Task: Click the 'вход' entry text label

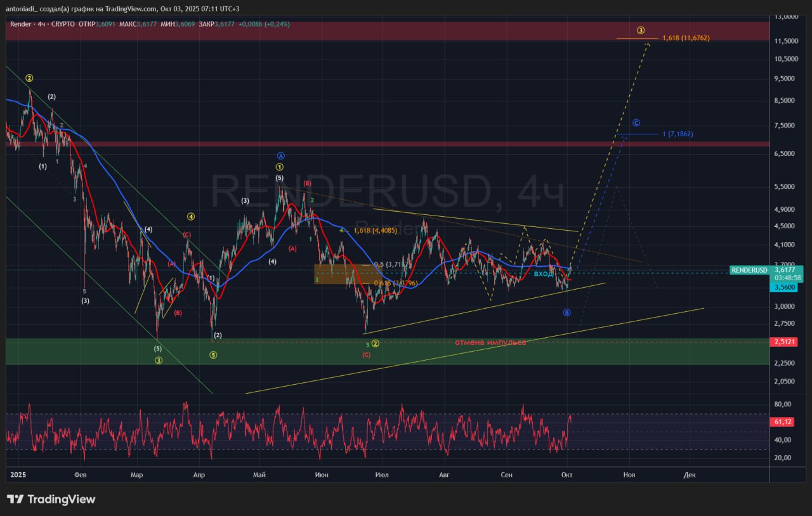Action: [x=544, y=273]
